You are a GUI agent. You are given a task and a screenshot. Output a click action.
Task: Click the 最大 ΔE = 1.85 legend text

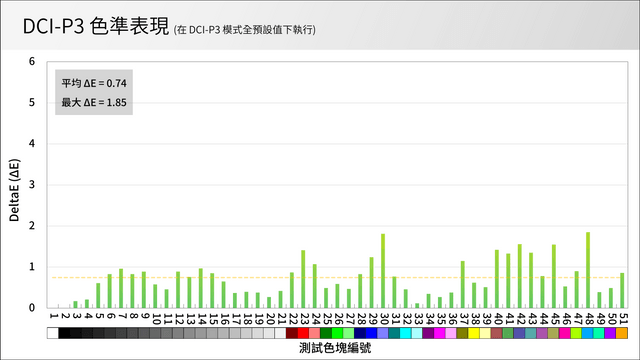click(x=94, y=102)
